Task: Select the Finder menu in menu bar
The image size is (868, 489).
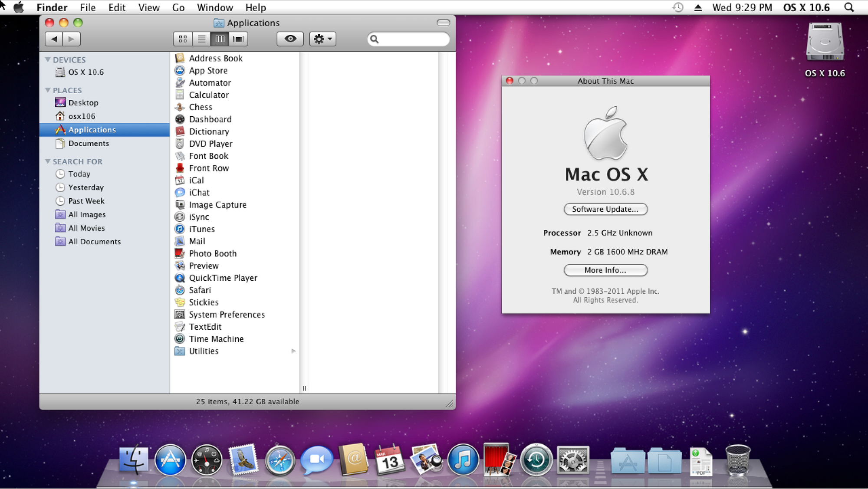Action: tap(53, 7)
